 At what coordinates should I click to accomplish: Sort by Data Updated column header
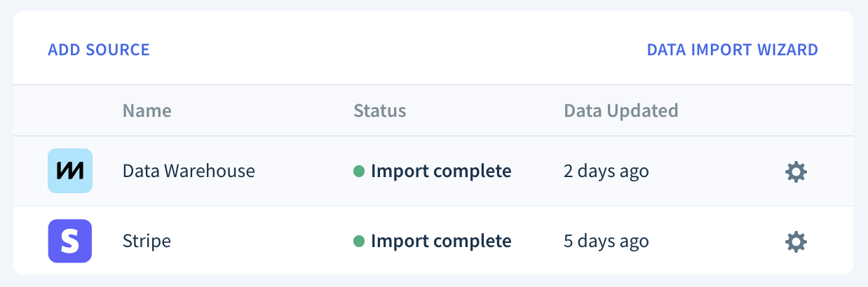[x=621, y=110]
